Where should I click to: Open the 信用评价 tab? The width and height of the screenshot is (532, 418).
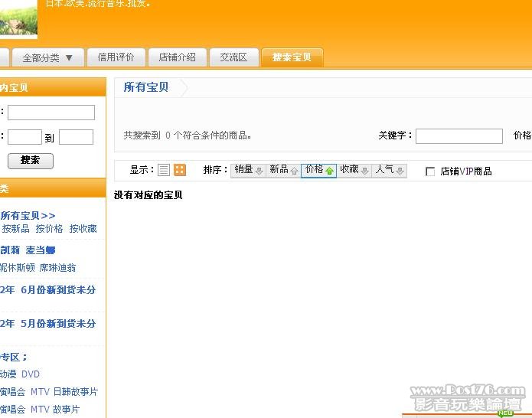(116, 57)
